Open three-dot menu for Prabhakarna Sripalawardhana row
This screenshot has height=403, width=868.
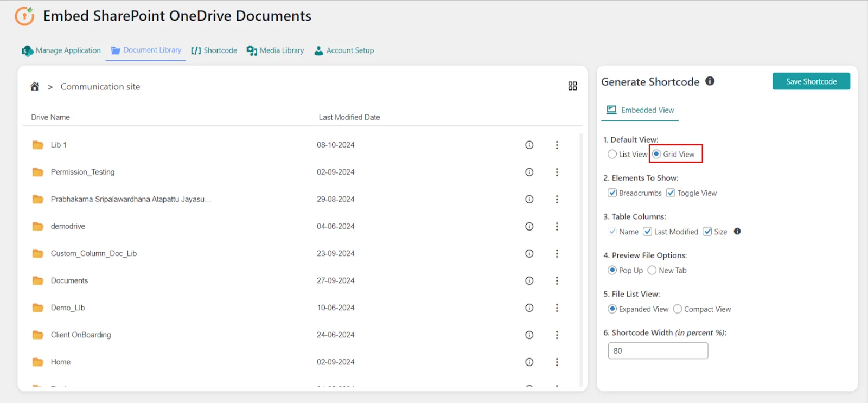point(557,199)
